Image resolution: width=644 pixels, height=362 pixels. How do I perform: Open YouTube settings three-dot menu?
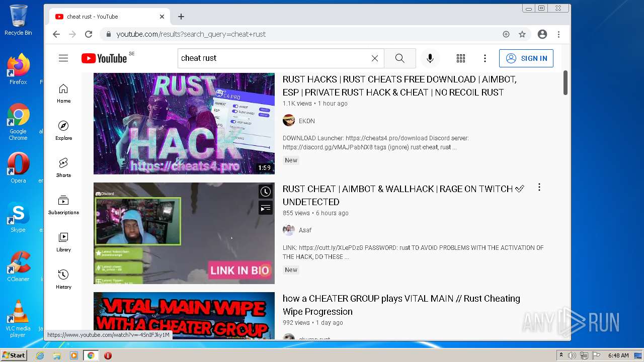(x=485, y=58)
